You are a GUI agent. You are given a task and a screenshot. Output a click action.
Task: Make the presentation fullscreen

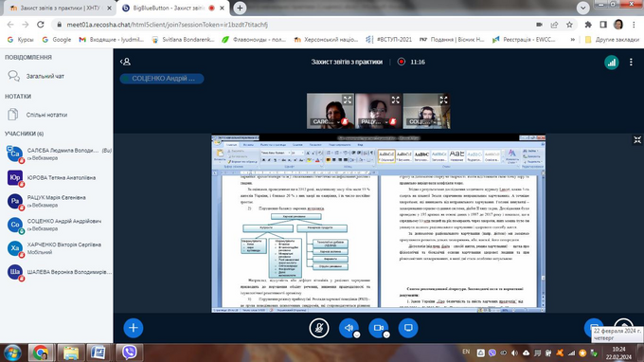point(637,140)
